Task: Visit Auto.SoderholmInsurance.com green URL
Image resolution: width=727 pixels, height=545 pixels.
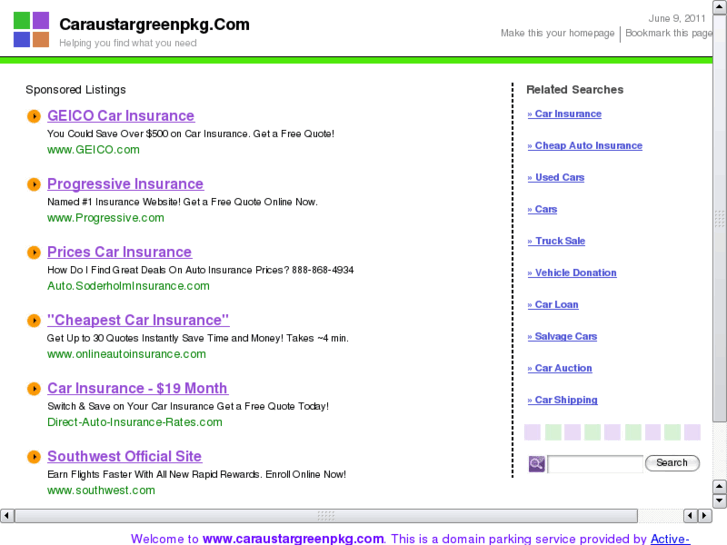Action: 128,286
